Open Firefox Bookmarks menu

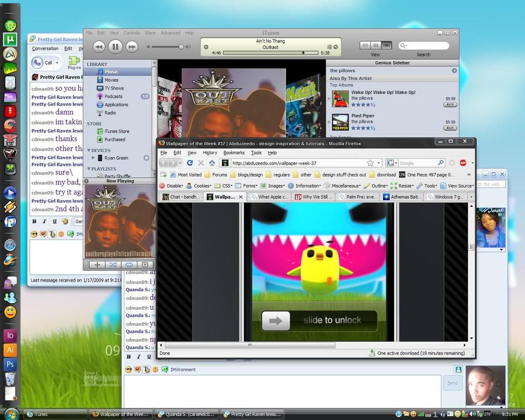pyautogui.click(x=234, y=152)
